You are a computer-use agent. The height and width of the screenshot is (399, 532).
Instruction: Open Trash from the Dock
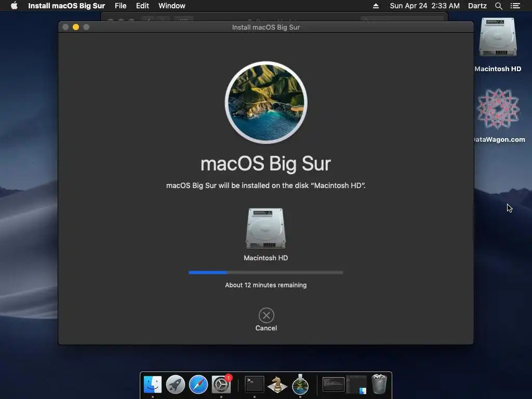point(379,384)
